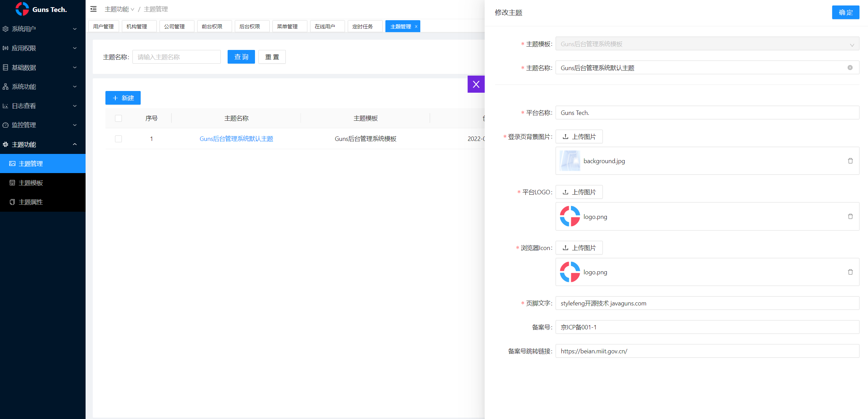Check the checkbox for row 1
The image size is (868, 419).
coord(118,139)
